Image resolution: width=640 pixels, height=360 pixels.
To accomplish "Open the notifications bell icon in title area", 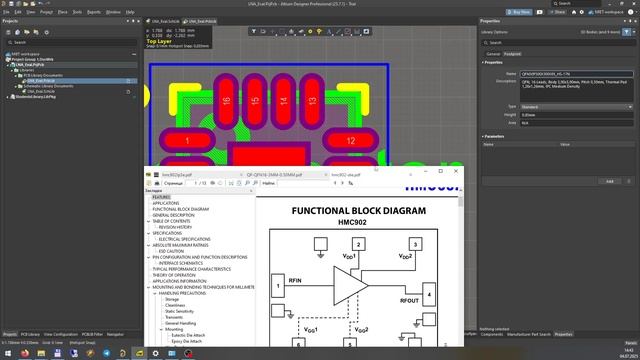I will 574,12.
